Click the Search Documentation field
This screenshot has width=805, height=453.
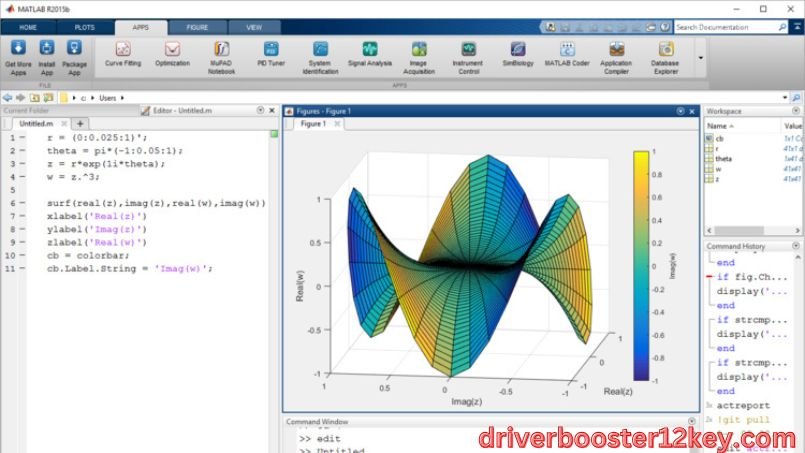click(x=726, y=27)
